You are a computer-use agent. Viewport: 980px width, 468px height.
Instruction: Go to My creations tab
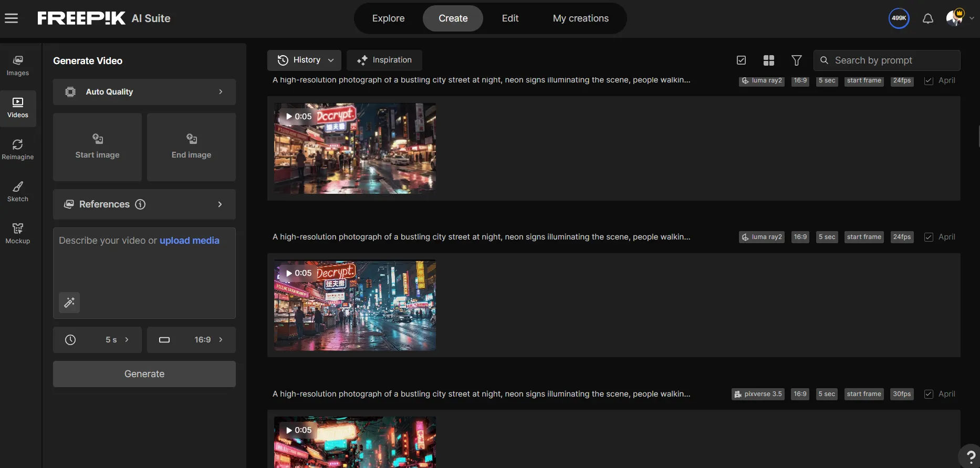(x=580, y=18)
